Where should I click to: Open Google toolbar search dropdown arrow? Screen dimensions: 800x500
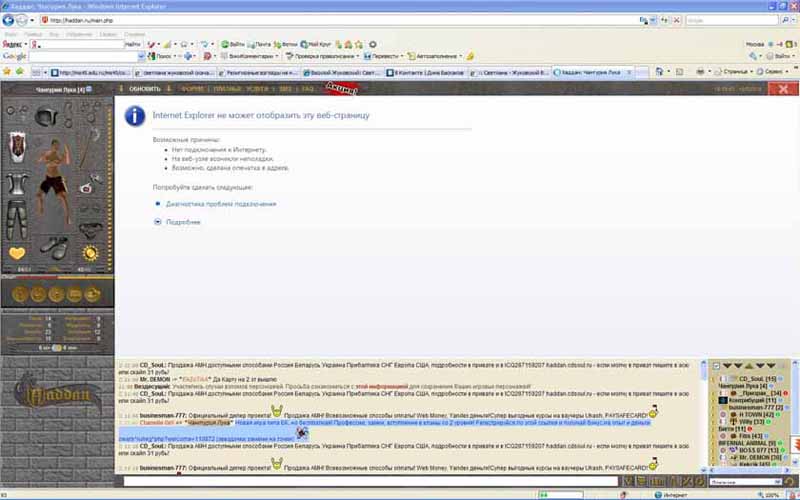[141, 56]
